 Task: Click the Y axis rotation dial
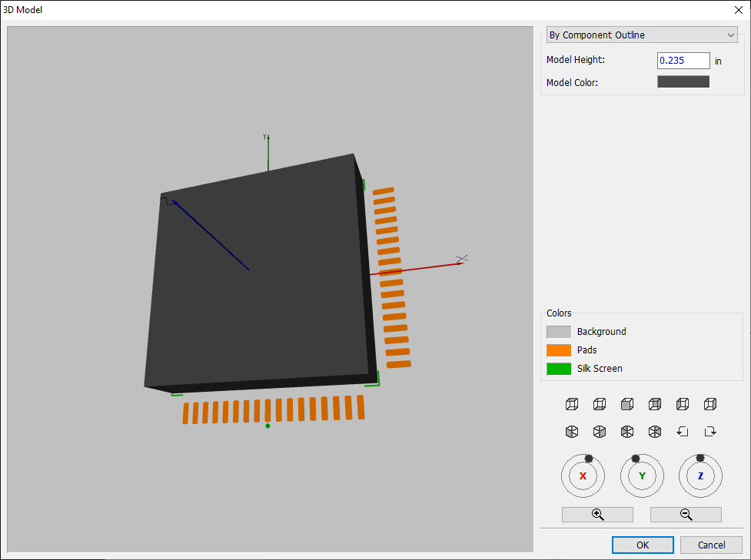click(642, 476)
